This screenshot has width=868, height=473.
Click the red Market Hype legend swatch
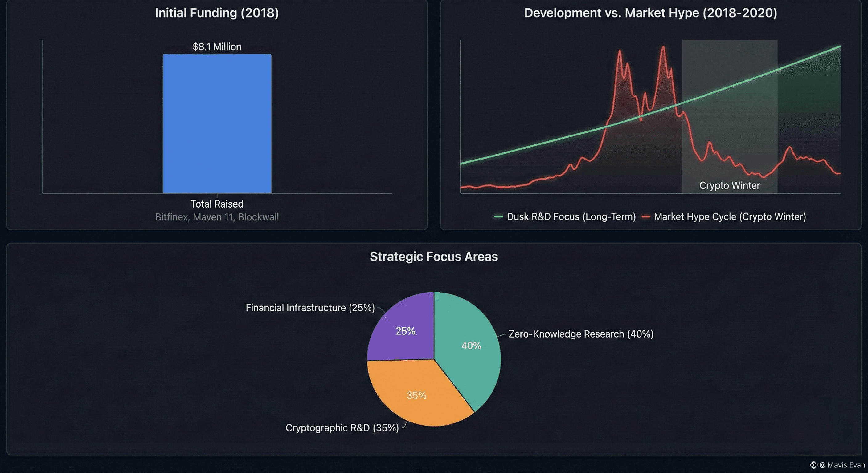(646, 217)
